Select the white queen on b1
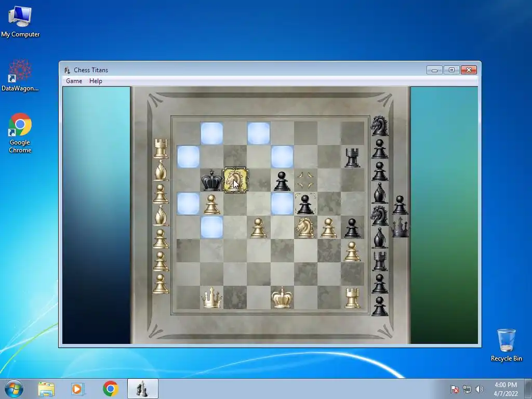 click(211, 298)
